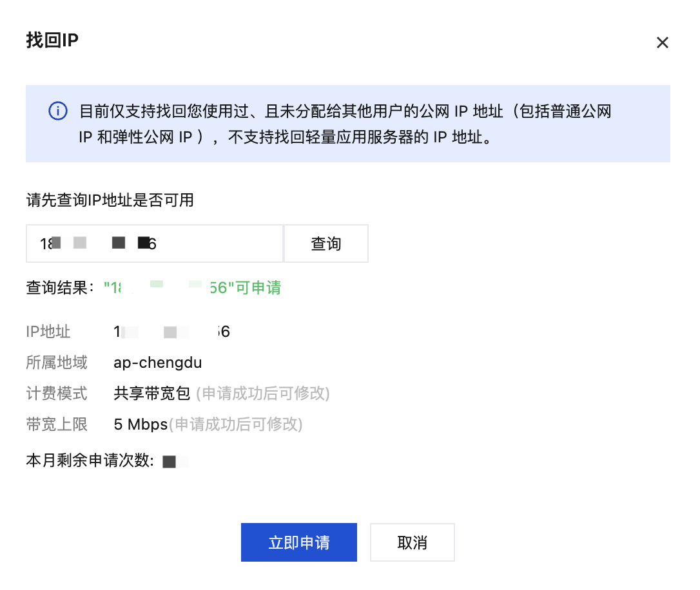Click the 5 Mbps bandwidth limit value
700x590 pixels.
coord(141,424)
